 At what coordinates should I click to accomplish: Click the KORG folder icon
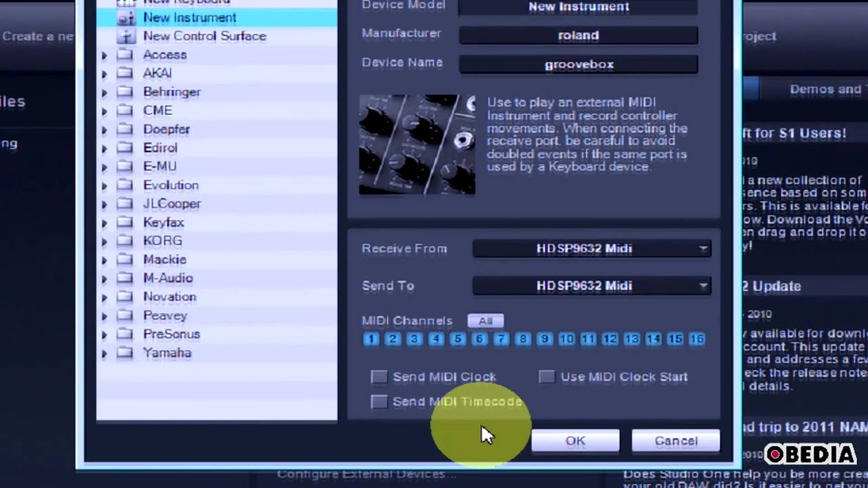125,241
